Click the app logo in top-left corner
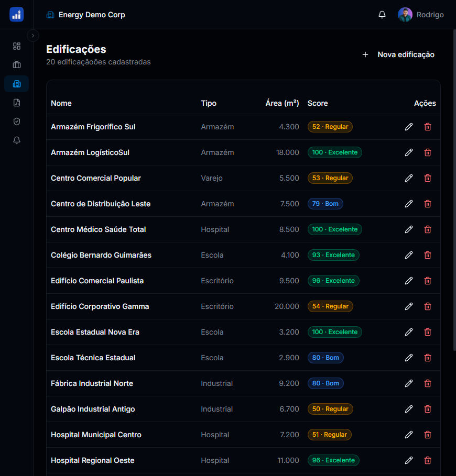 pos(16,15)
